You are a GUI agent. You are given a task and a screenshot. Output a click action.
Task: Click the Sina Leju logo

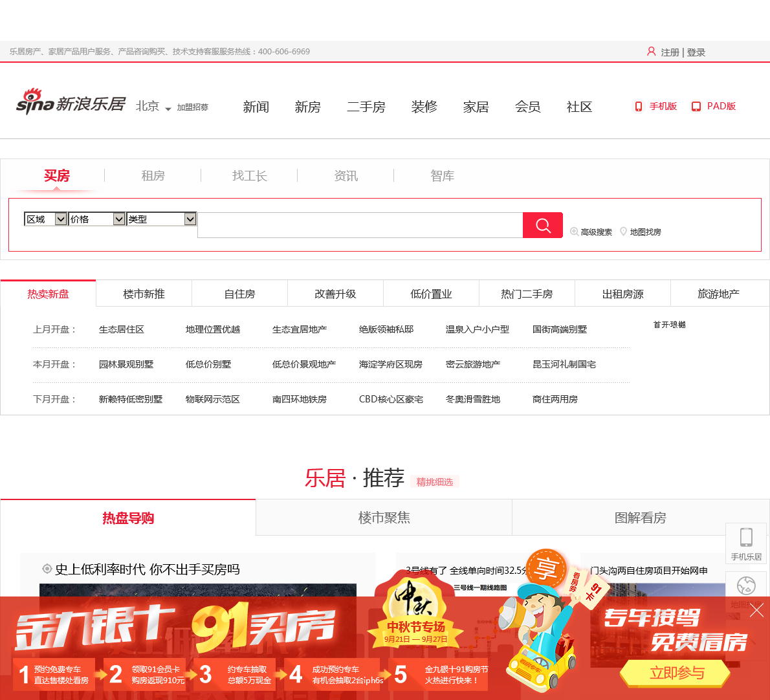pos(71,102)
